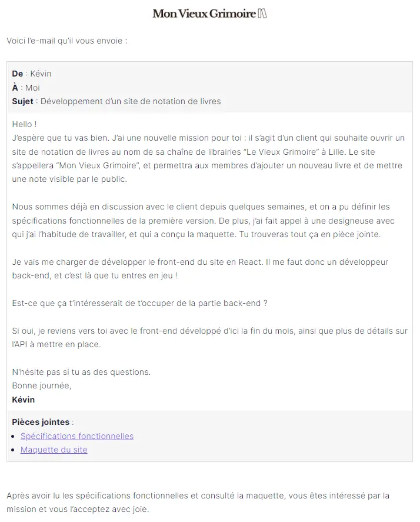420x522 pixels.
Task: Click the 'Hello !' greeting in the email
Action: pyautogui.click(x=24, y=124)
